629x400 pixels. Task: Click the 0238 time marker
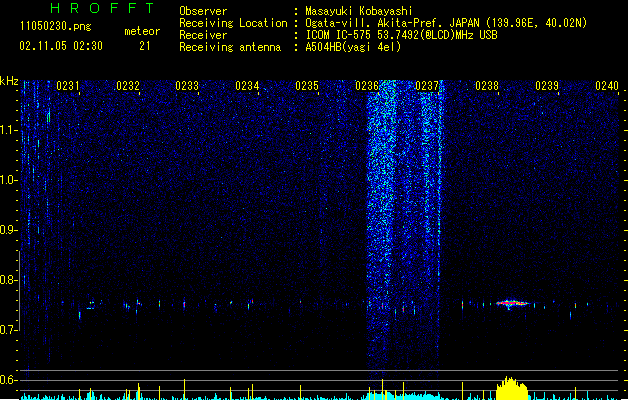pyautogui.click(x=487, y=86)
